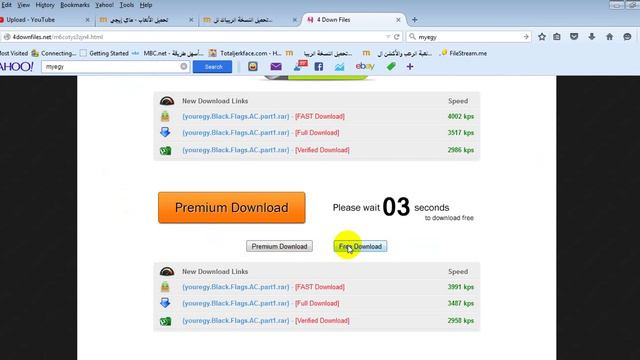Click the 4downfiles.net address bar
Screen dimensions: 640x360
(196, 37)
